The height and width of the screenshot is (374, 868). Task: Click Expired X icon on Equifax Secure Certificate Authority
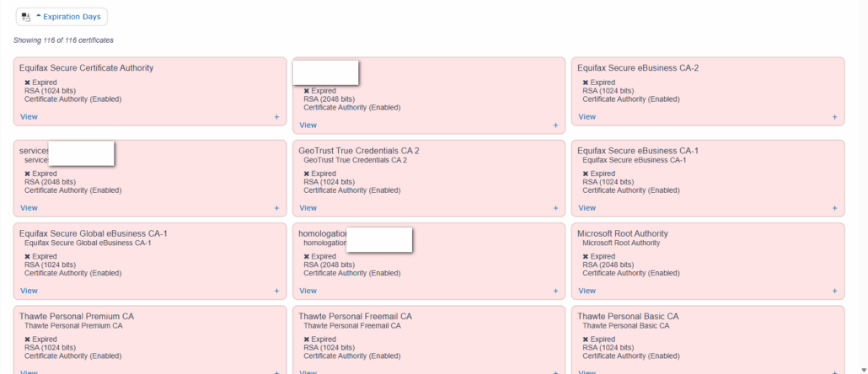(27, 83)
